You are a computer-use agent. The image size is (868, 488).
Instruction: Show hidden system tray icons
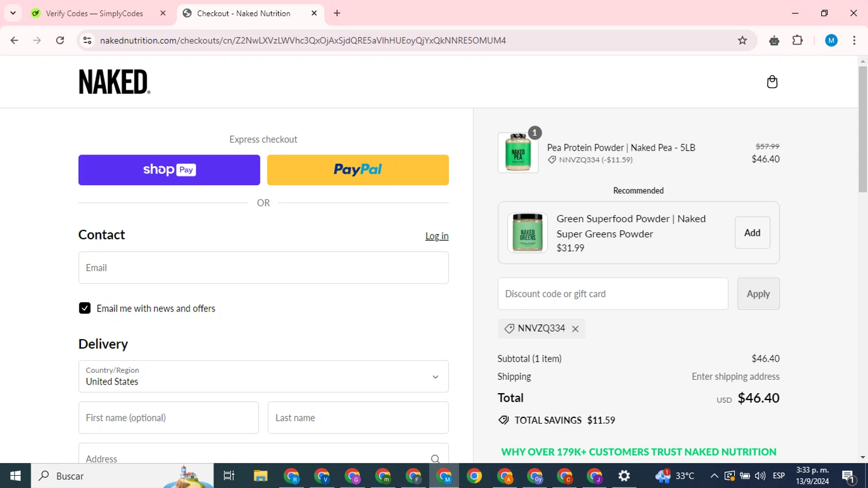click(714, 476)
